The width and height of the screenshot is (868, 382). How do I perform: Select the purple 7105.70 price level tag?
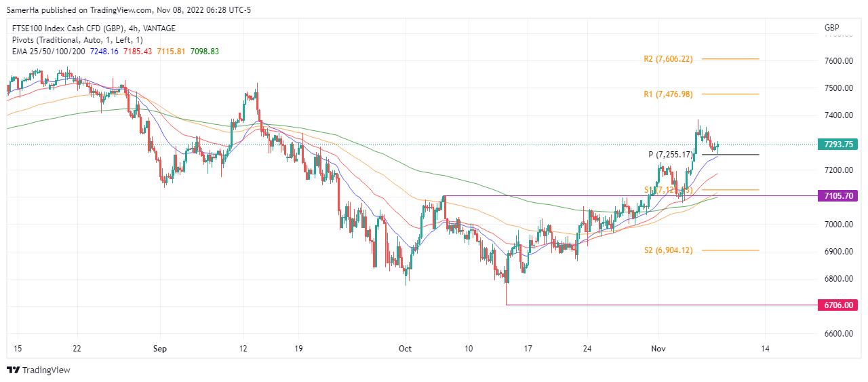click(x=839, y=196)
